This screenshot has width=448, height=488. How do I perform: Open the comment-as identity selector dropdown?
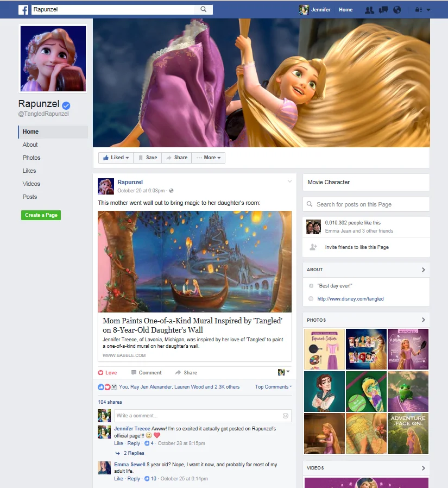283,372
